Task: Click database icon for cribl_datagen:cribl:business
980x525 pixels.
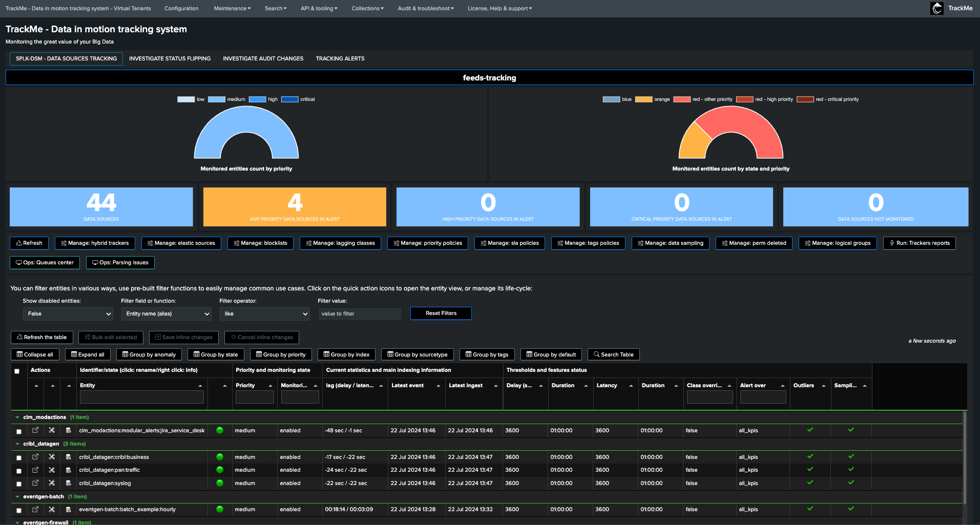Action: (68, 457)
